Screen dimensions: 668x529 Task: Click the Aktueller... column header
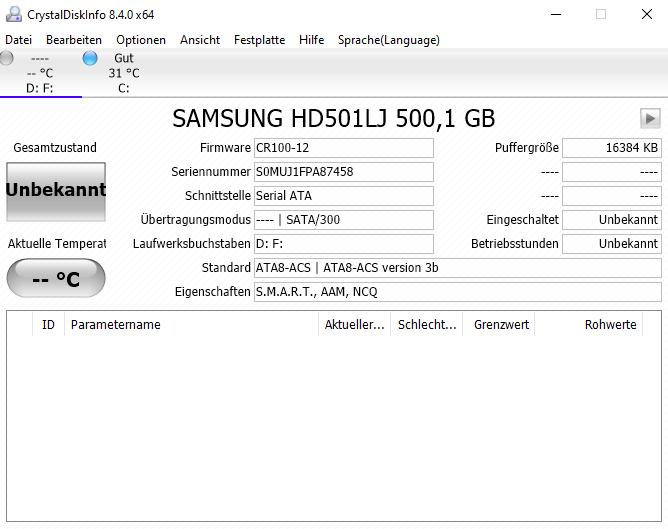[x=354, y=325]
